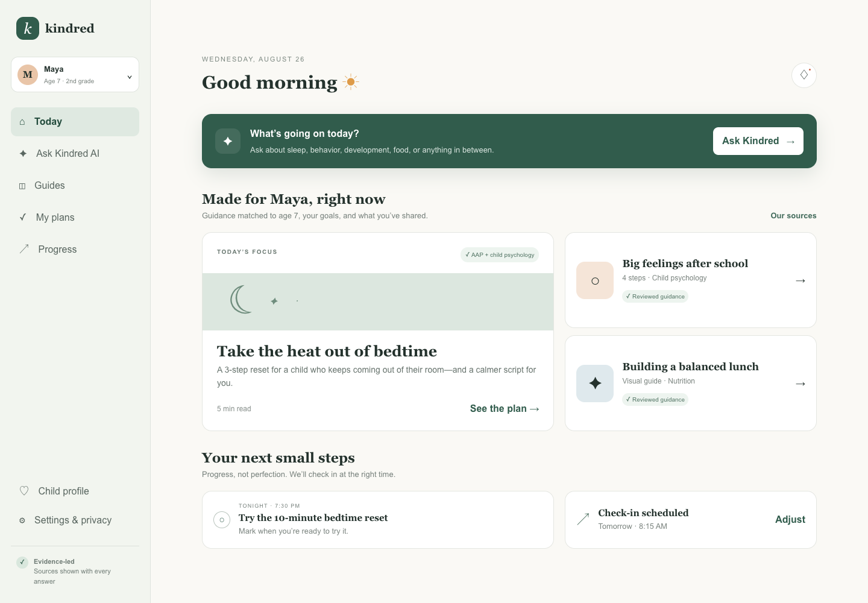Open the Our sources link
The image size is (868, 603).
click(x=793, y=216)
